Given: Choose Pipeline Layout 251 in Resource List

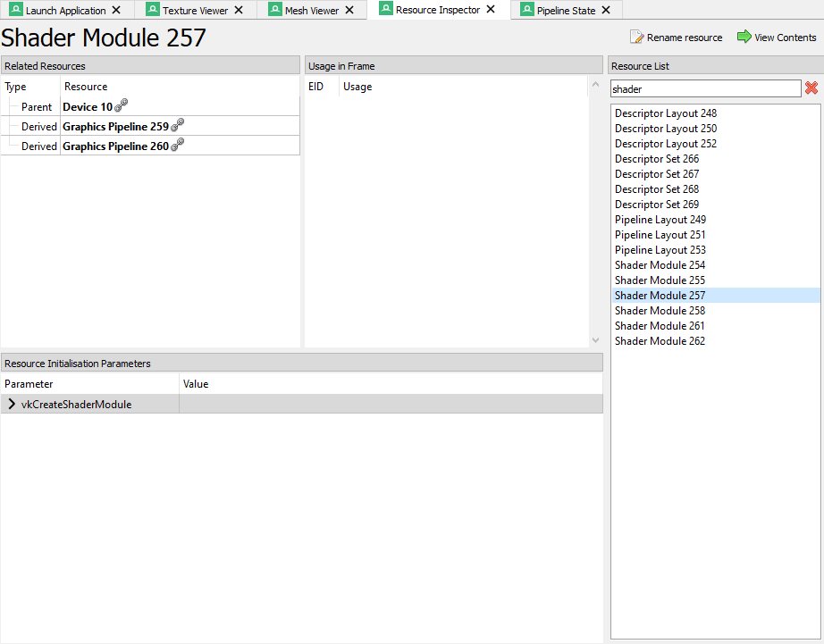Looking at the screenshot, I should coord(660,235).
